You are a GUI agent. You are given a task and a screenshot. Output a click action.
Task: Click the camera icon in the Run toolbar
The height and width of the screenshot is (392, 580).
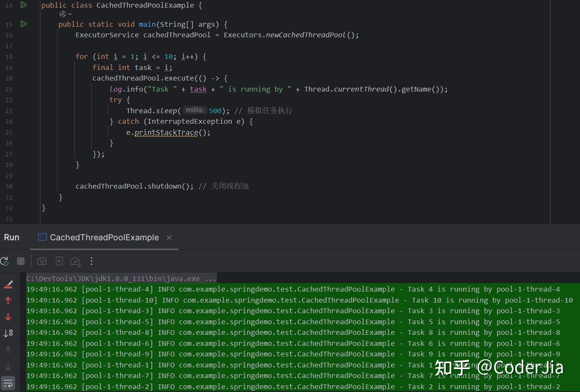(42, 261)
